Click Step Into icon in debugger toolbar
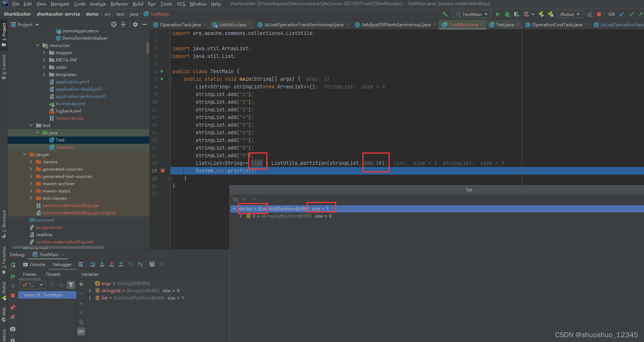The image size is (644, 342). pyautogui.click(x=102, y=264)
